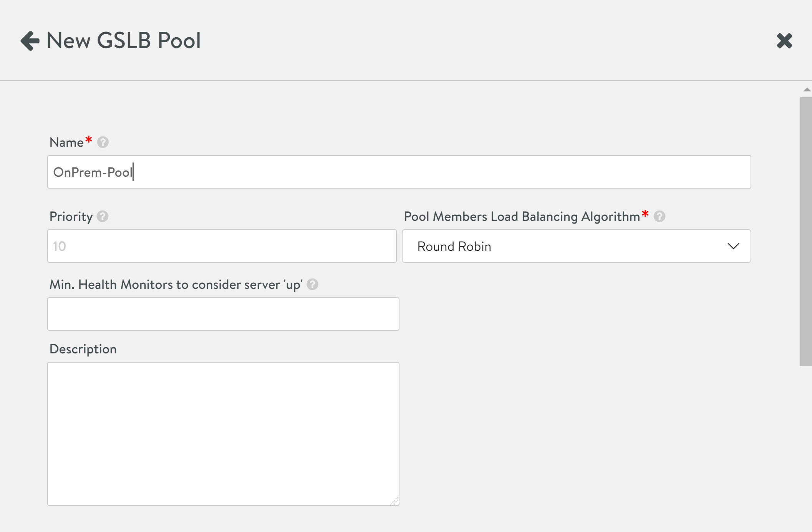This screenshot has height=532, width=812.
Task: Click the scrollbar up arrow
Action: [807, 89]
